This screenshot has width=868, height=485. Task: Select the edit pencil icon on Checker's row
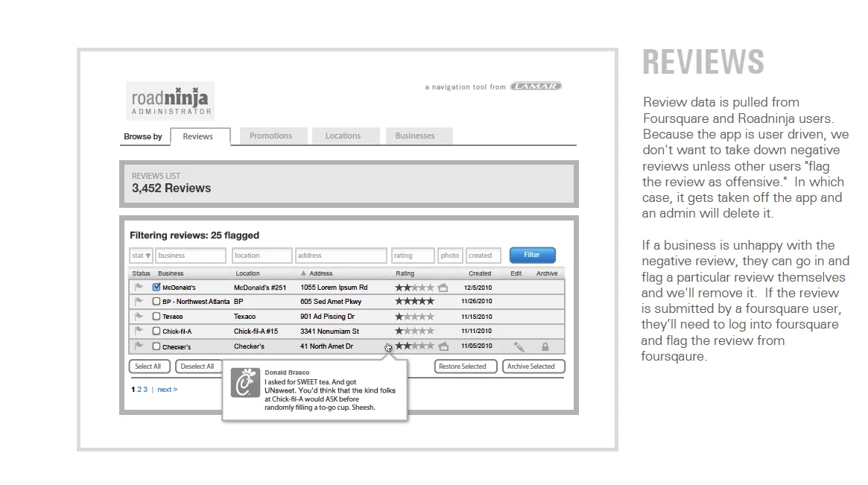pos(520,346)
